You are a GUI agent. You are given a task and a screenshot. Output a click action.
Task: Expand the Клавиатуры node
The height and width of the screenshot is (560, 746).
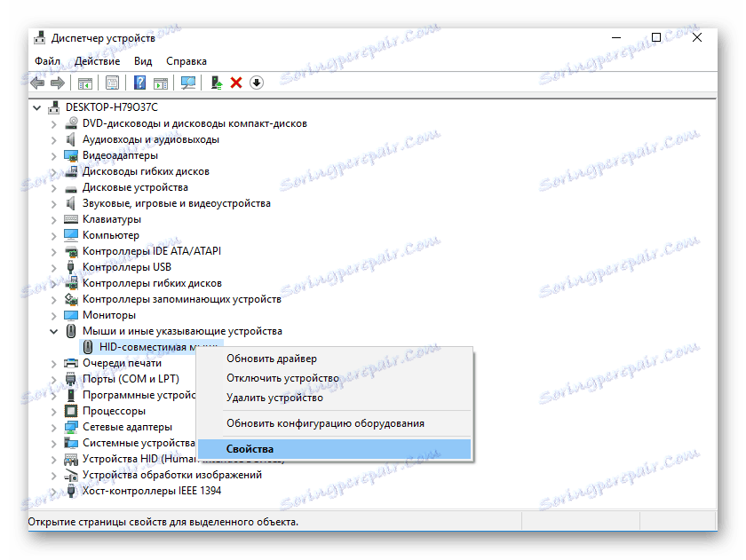click(54, 219)
